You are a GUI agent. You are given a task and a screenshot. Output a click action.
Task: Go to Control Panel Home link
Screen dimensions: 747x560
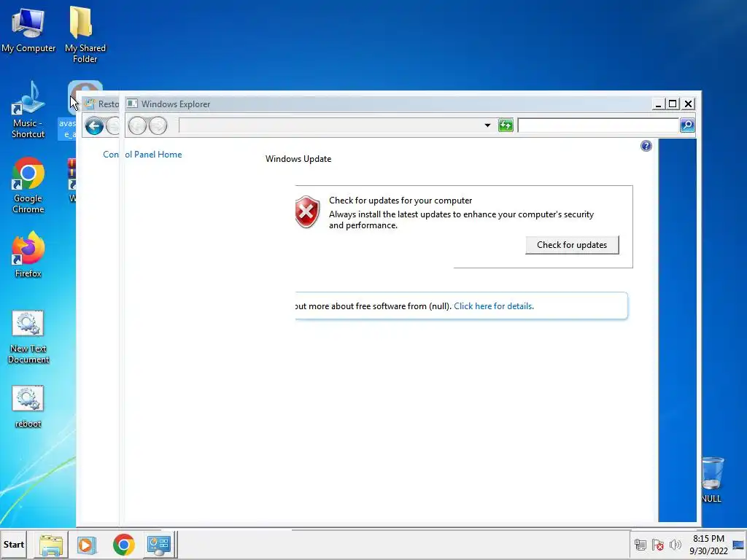click(142, 155)
